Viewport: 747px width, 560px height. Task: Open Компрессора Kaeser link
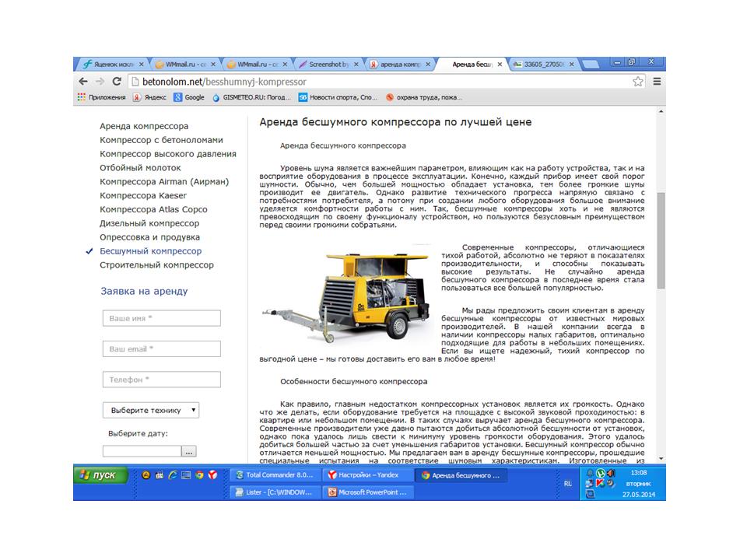click(x=143, y=195)
